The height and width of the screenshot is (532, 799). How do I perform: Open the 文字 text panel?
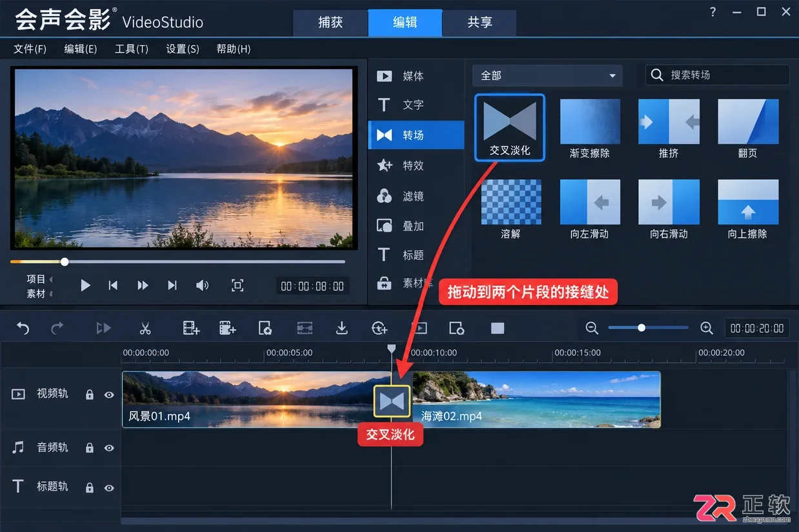coord(416,104)
